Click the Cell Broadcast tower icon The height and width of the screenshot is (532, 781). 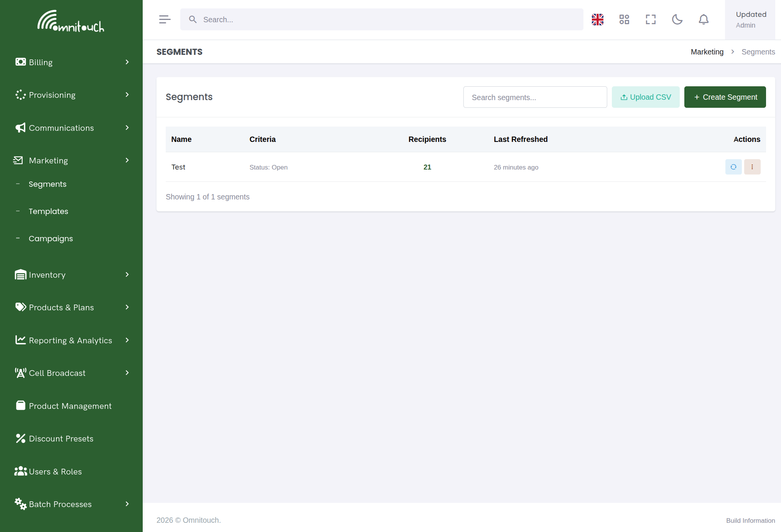[20, 373]
